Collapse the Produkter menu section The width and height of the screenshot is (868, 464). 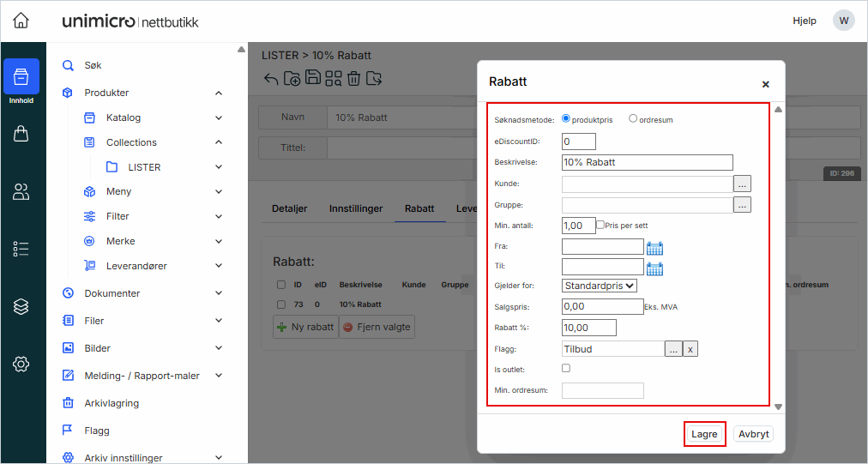(x=218, y=93)
